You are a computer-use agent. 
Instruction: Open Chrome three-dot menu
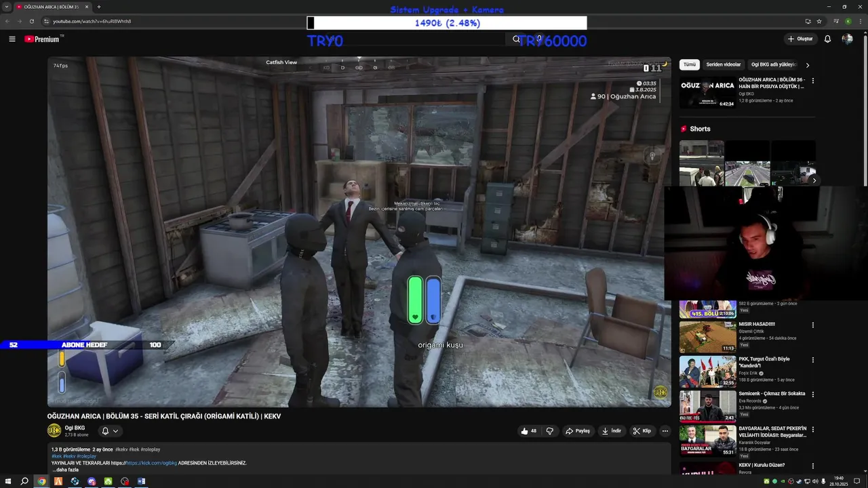tap(860, 21)
